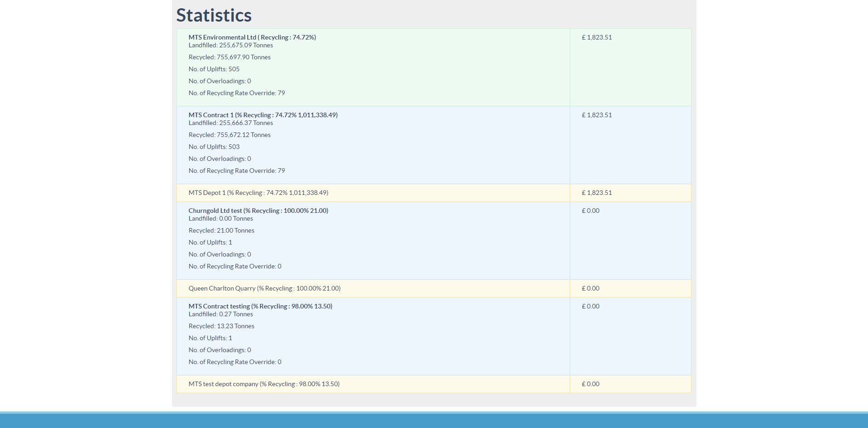Screen dimensions: 868x428
Task: Click Landfilled 255,666.37 Tonnes line
Action: [230, 123]
